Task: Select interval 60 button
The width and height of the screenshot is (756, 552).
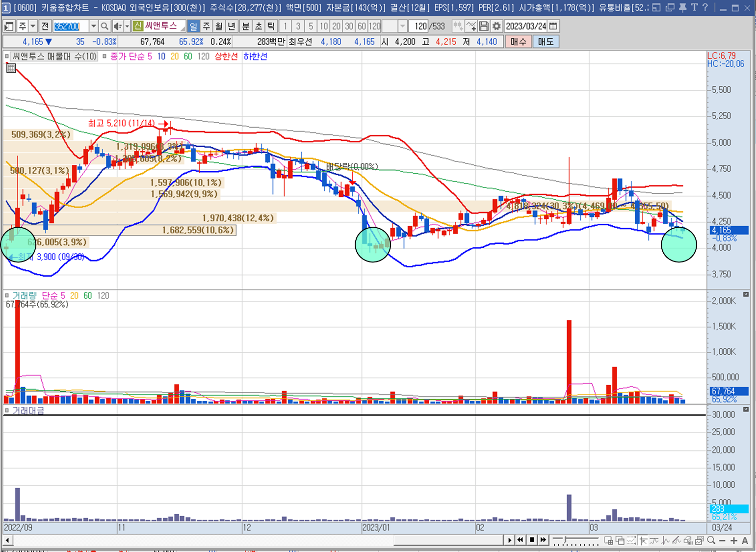Action: click(x=362, y=26)
